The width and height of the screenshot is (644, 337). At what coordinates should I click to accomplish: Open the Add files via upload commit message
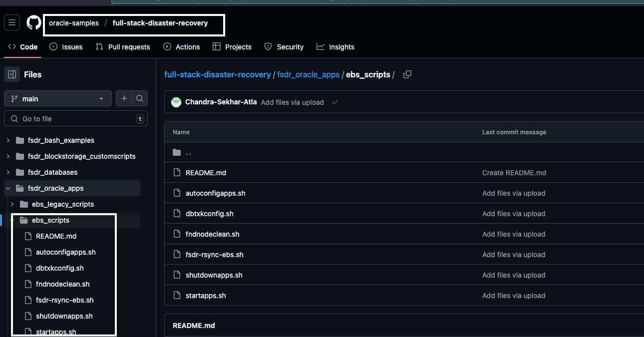(293, 102)
